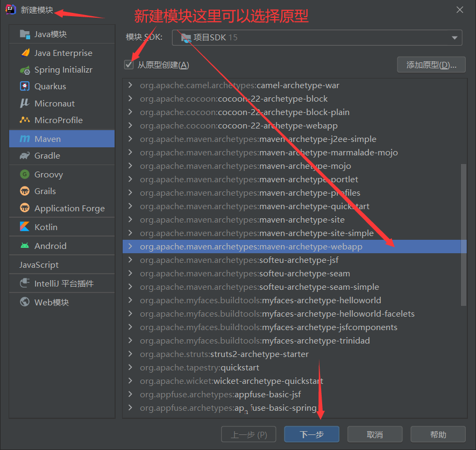
Task: Select maven-archetype-mojo row
Action: [294, 166]
